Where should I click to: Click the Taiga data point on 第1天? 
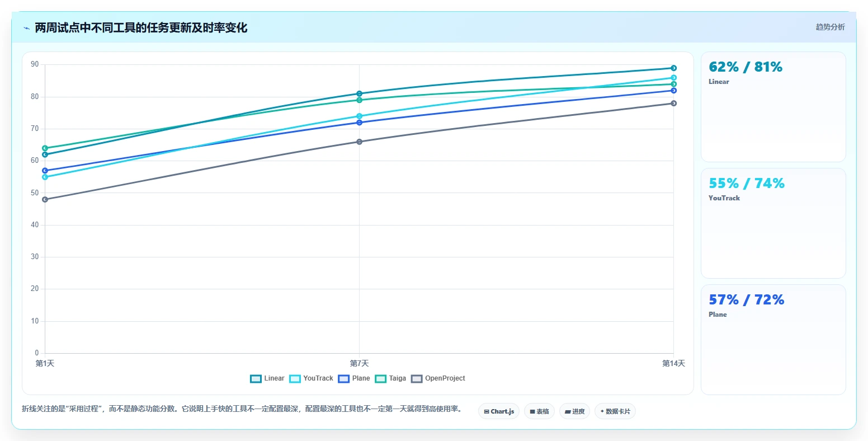click(x=45, y=148)
